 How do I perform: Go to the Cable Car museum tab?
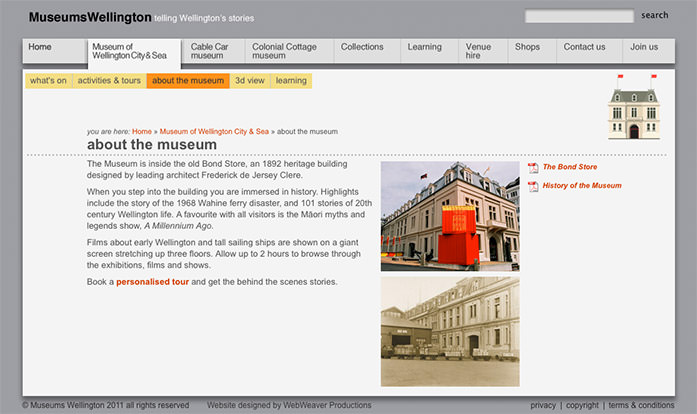pyautogui.click(x=214, y=51)
